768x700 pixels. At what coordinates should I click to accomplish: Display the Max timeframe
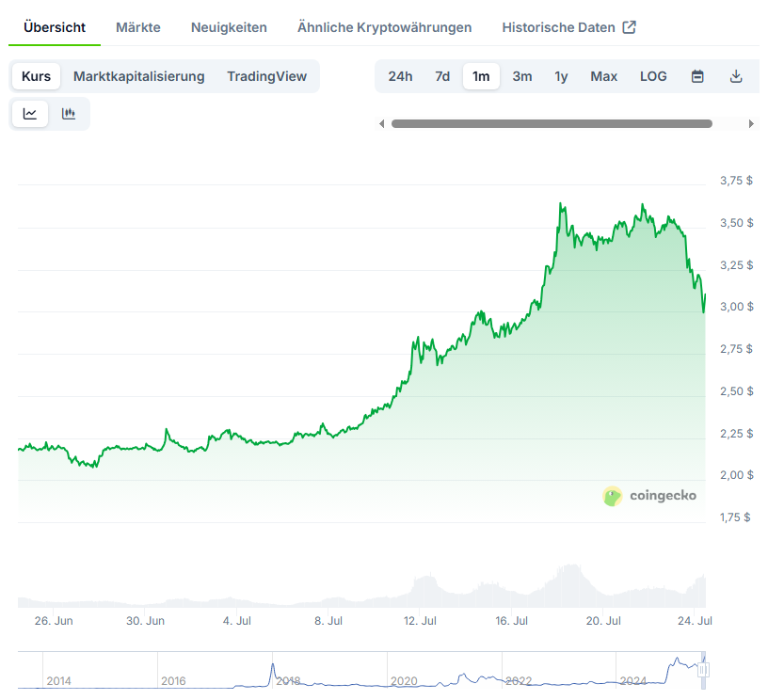click(x=603, y=76)
